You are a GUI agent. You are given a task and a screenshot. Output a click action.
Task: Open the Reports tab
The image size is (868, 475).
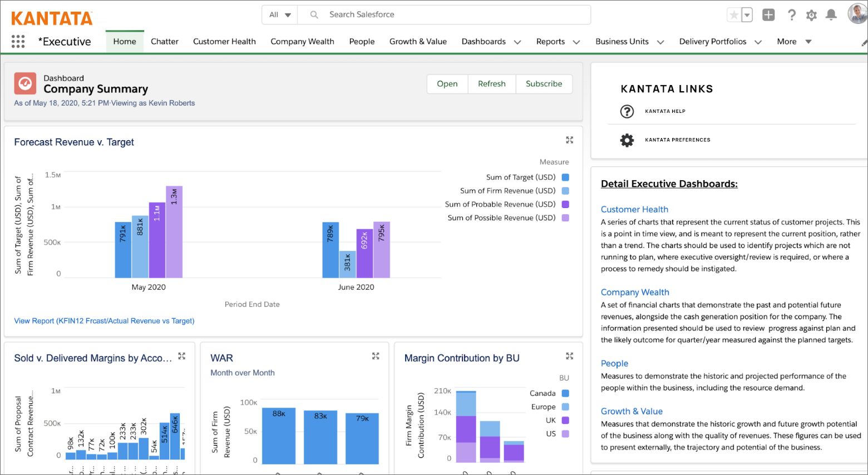[550, 42]
